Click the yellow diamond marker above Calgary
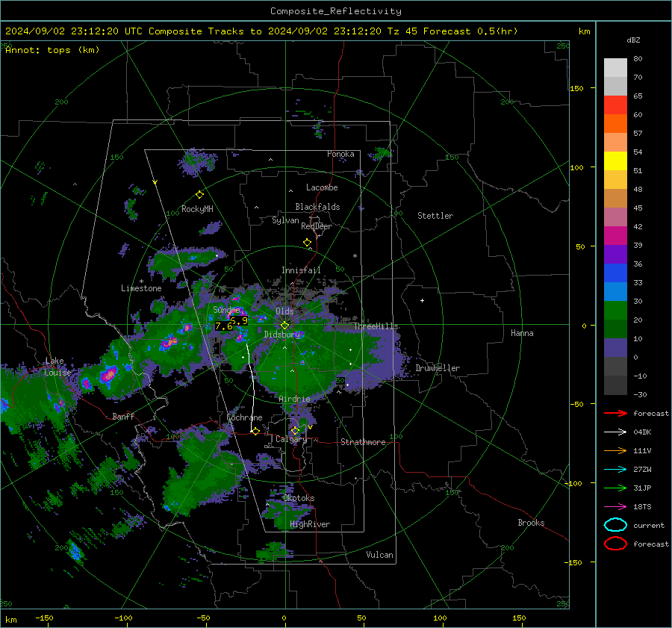 tap(295, 430)
